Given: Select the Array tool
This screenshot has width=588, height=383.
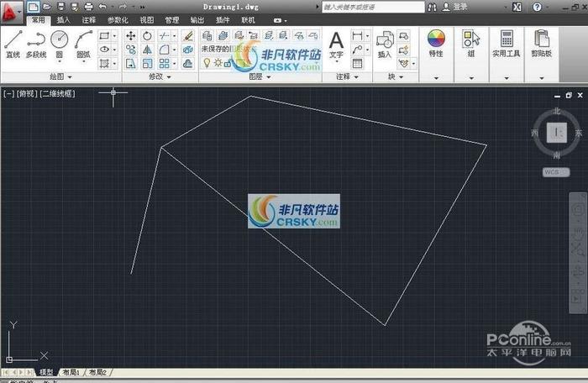Looking at the screenshot, I should click(164, 63).
